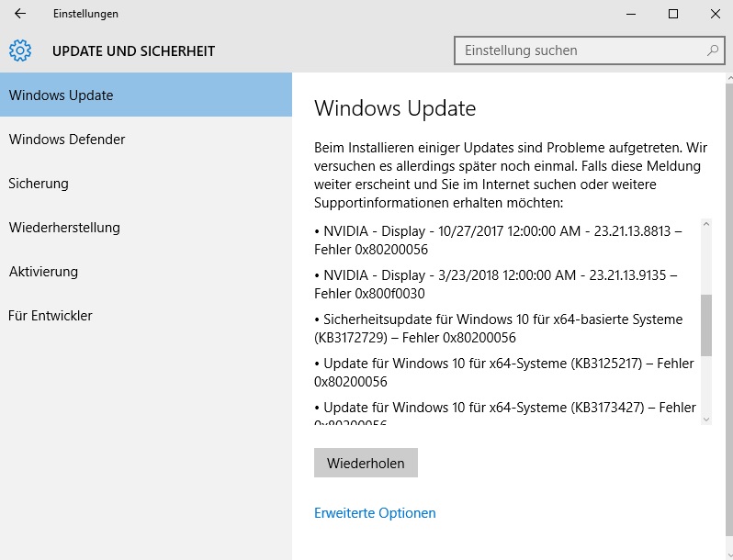Viewport: 733px width, 560px height.
Task: Select Windows Update in the sidebar
Action: pyautogui.click(x=62, y=95)
